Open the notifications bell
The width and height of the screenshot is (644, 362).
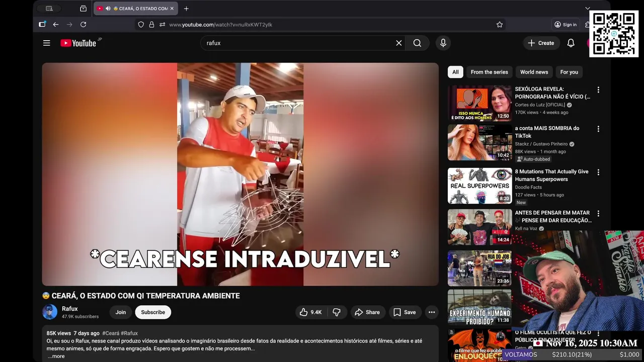[571, 43]
